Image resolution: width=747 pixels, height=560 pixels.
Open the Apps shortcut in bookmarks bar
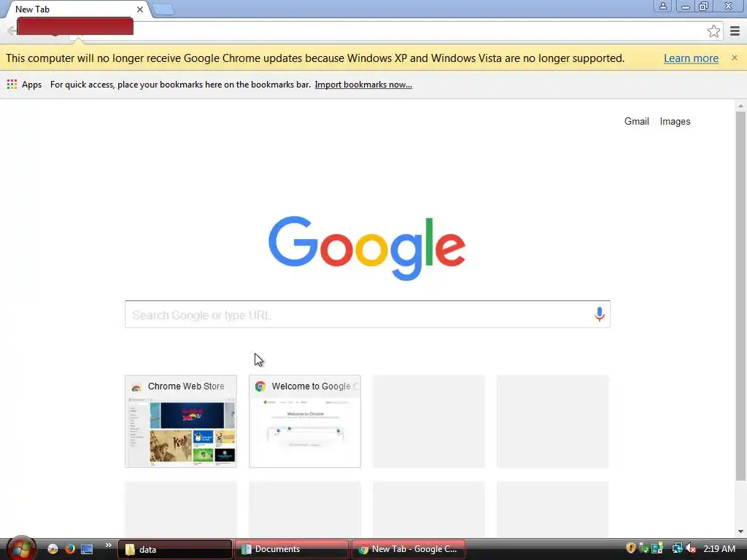24,85
